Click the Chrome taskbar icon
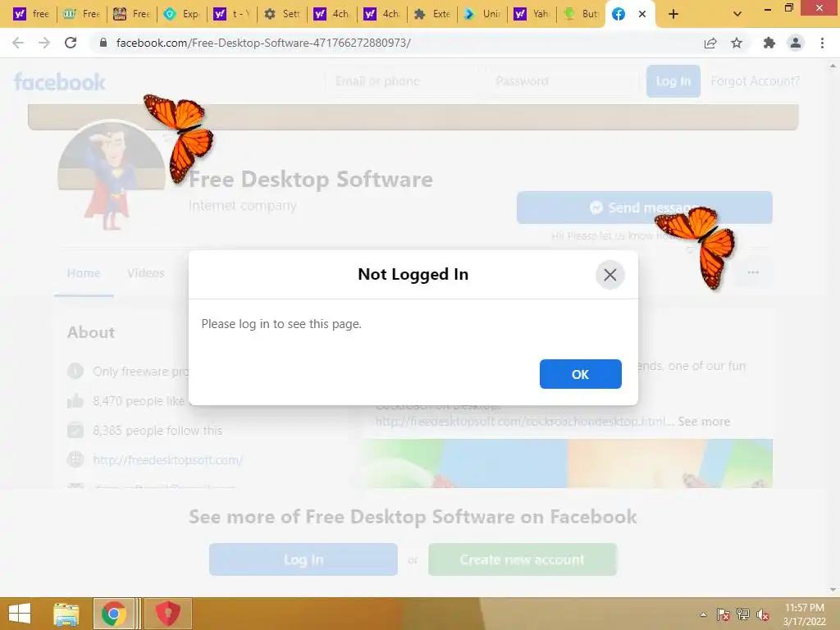Screen dimensions: 840x630 coord(113,614)
